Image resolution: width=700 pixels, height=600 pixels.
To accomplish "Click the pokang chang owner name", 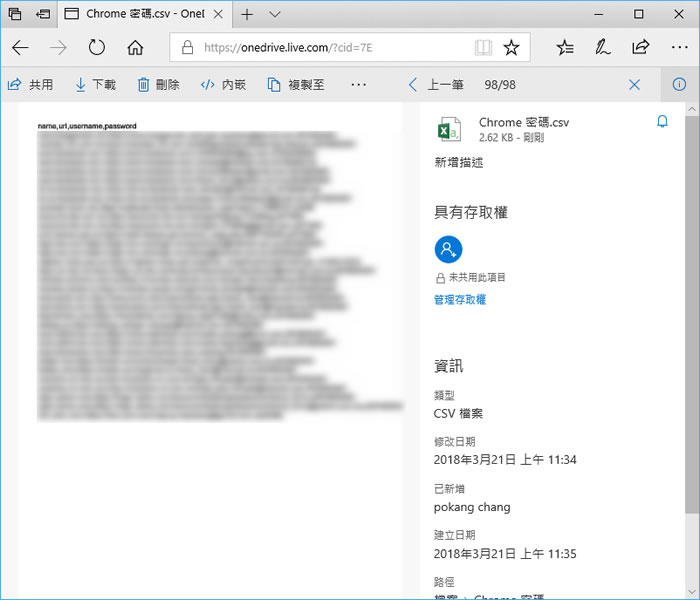I will [472, 507].
